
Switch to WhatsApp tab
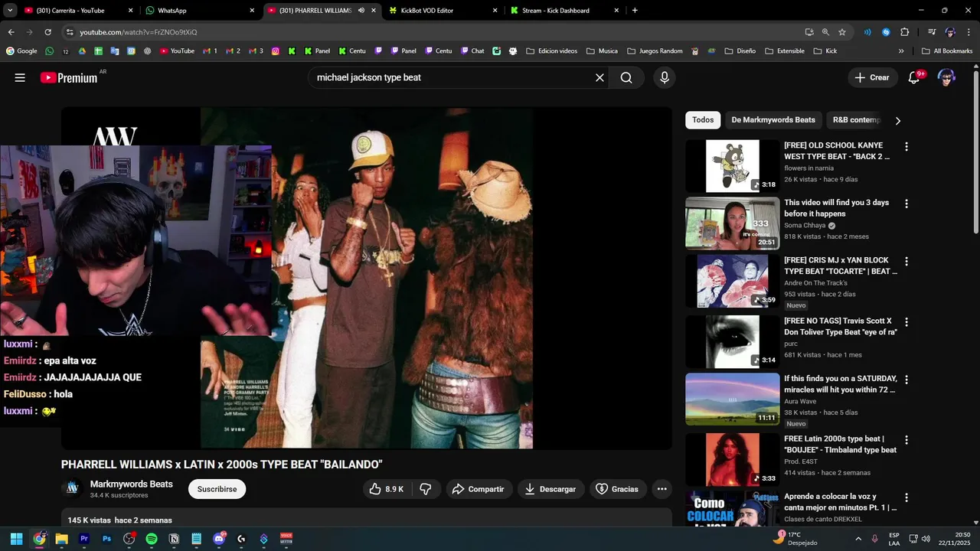(x=201, y=11)
